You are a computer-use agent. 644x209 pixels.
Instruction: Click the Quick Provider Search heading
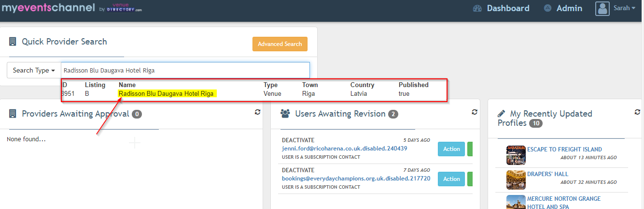click(x=64, y=42)
